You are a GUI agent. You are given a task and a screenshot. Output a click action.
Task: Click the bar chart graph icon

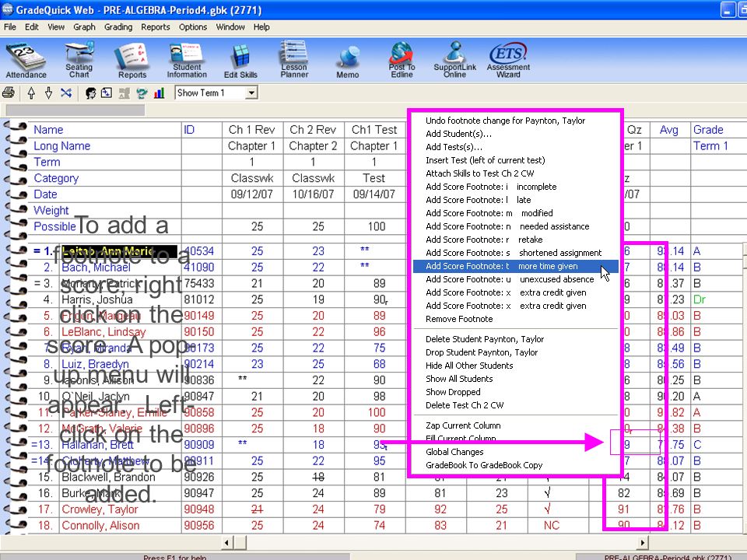point(159,93)
